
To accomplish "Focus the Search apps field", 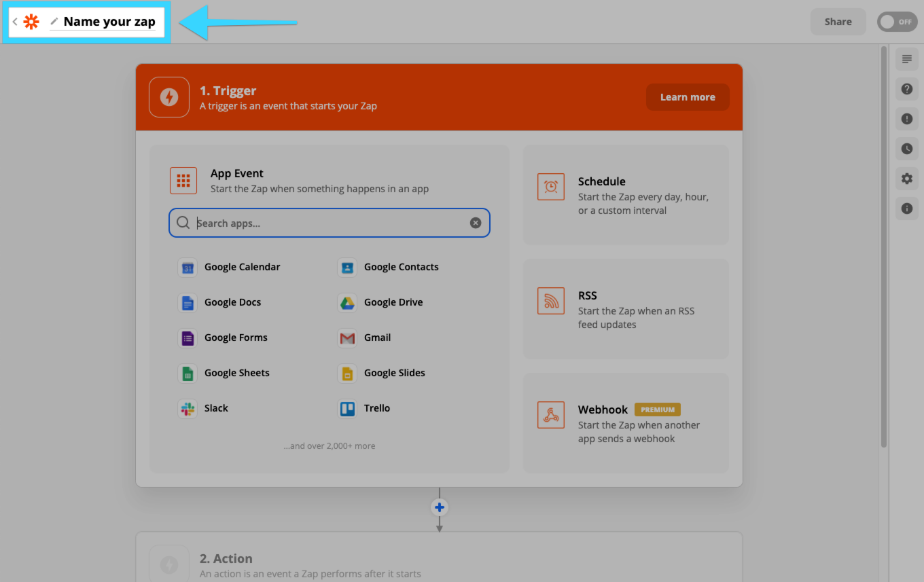I will [x=330, y=223].
